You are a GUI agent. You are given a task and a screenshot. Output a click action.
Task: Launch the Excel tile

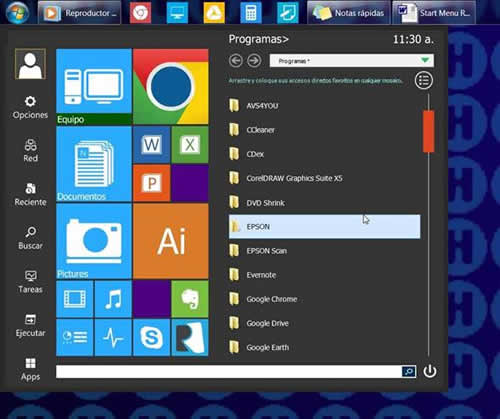coord(190,145)
